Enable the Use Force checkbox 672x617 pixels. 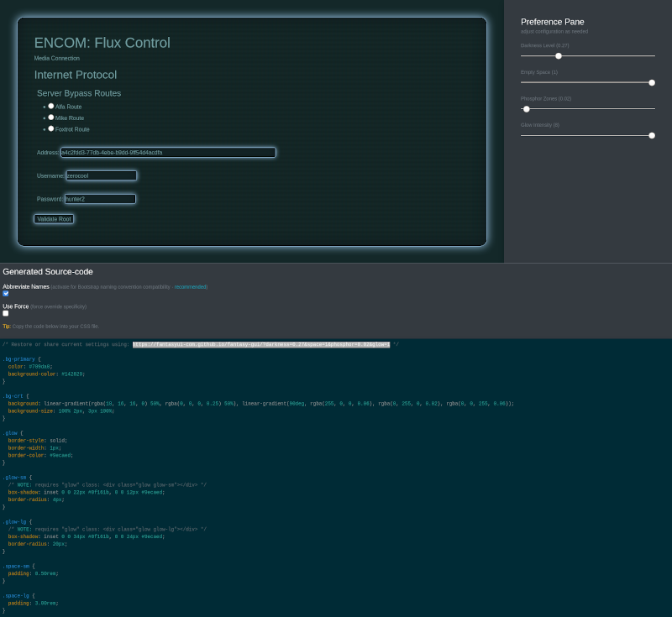point(6,313)
